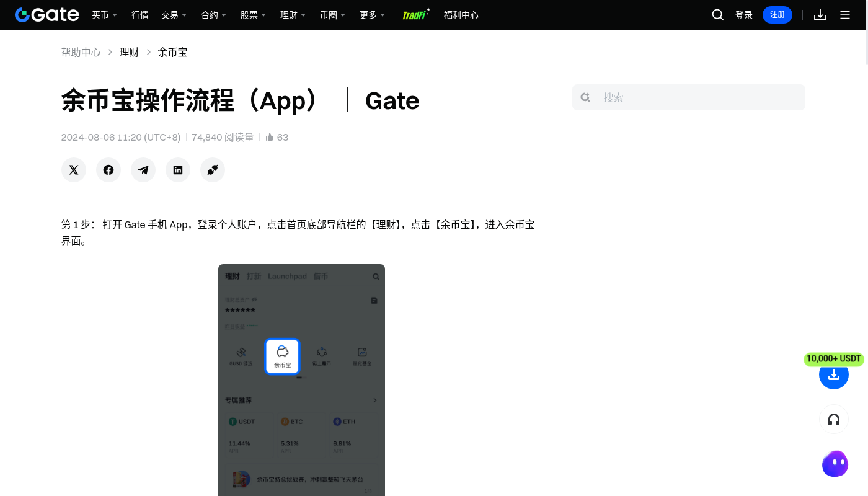868x496 pixels.
Task: Click the app tutorial screenshot image
Action: pos(301,379)
